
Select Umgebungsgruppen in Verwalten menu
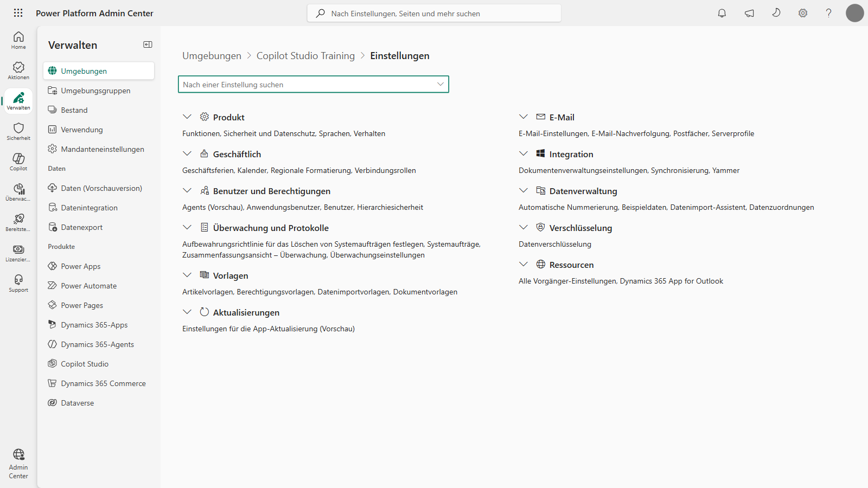tap(99, 91)
